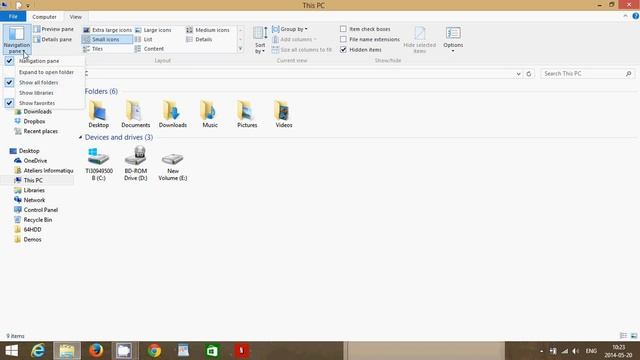Viewport: 640px width, 360px height.
Task: Open the File tab
Action: pyautogui.click(x=13, y=17)
